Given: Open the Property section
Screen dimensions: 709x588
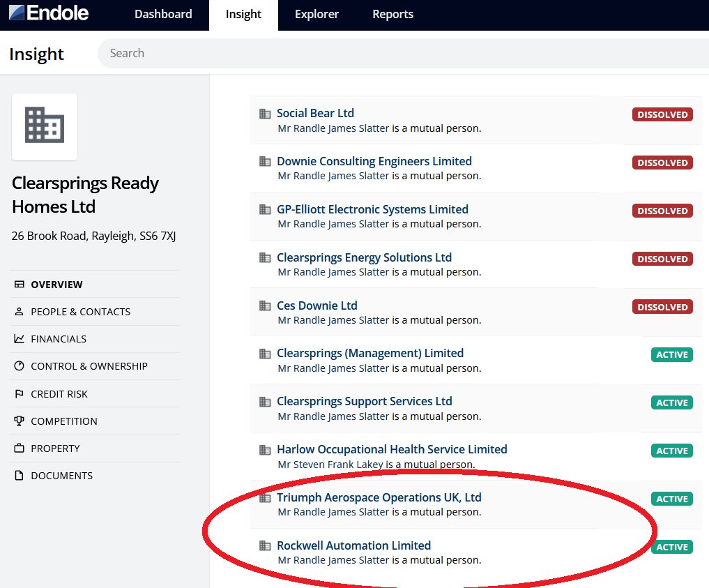Looking at the screenshot, I should pyautogui.click(x=95, y=448).
